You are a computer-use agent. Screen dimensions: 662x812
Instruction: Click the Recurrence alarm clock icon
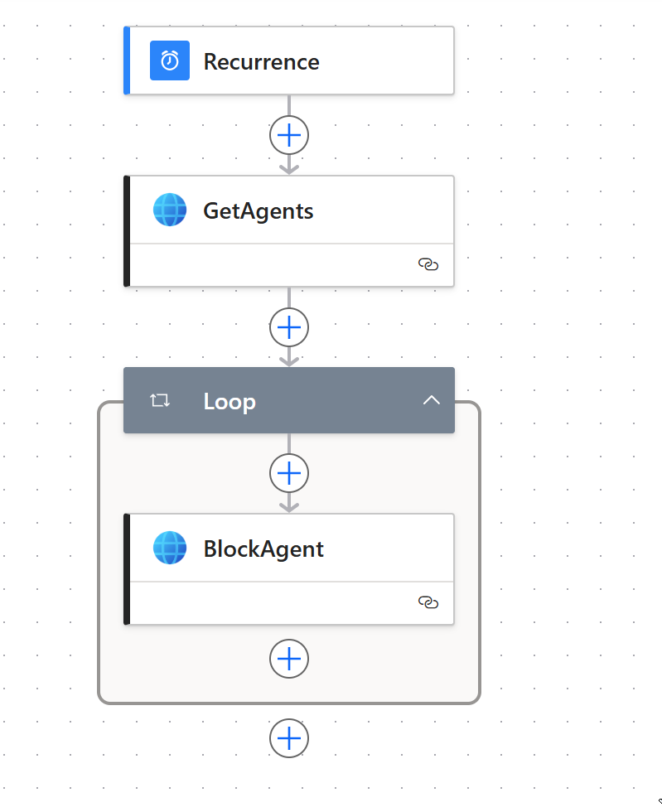(170, 60)
